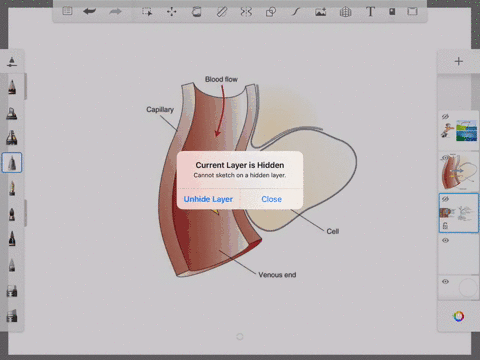Select the highlighted brush with blue outline
480x360 pixels.
(12, 163)
